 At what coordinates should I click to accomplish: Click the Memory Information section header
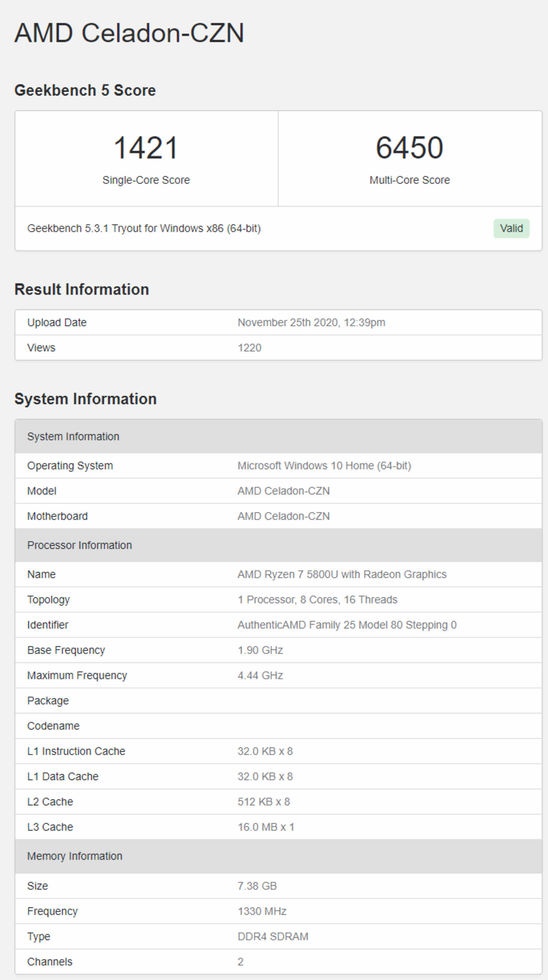point(278,856)
